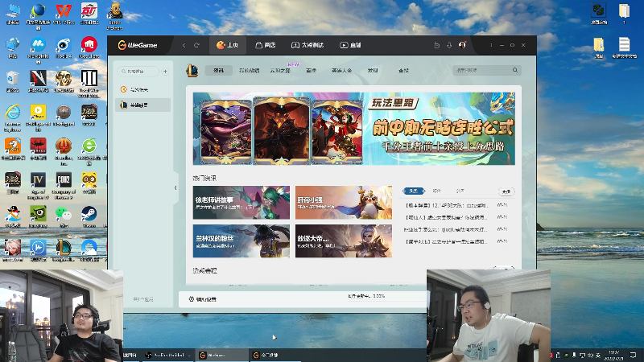The width and height of the screenshot is (644, 362).
Task: Open the 主页 home tab
Action: (228, 45)
